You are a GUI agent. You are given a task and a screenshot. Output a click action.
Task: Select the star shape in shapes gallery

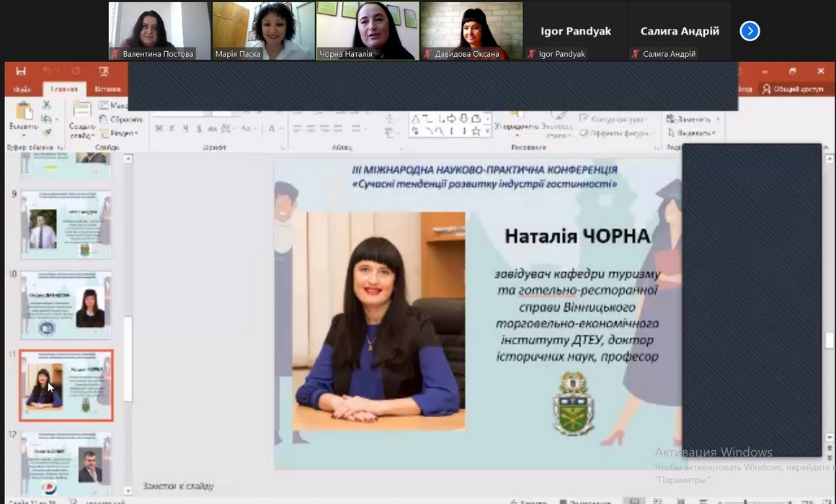pyautogui.click(x=476, y=131)
